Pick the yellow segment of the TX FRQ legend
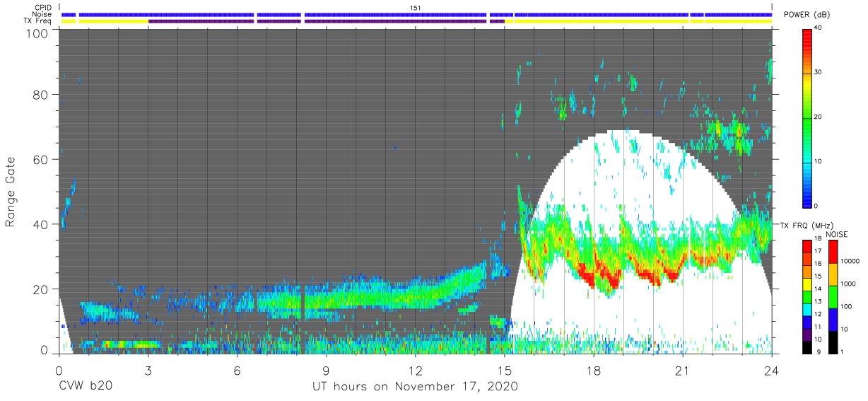The image size is (868, 401). point(807,284)
